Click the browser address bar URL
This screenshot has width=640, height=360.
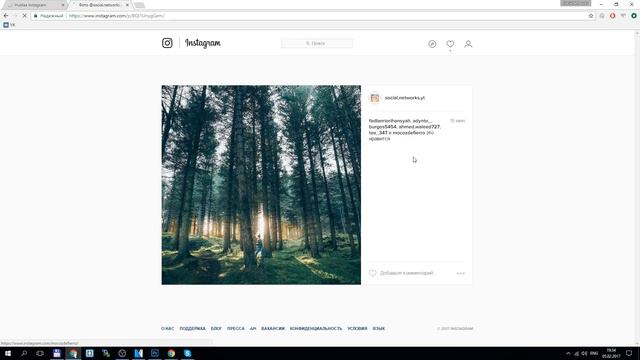[117, 16]
